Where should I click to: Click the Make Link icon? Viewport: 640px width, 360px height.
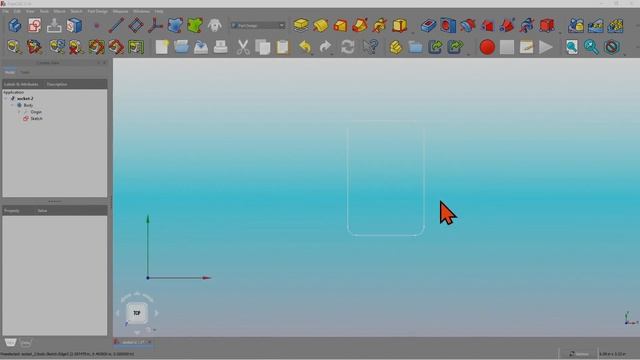(x=435, y=47)
